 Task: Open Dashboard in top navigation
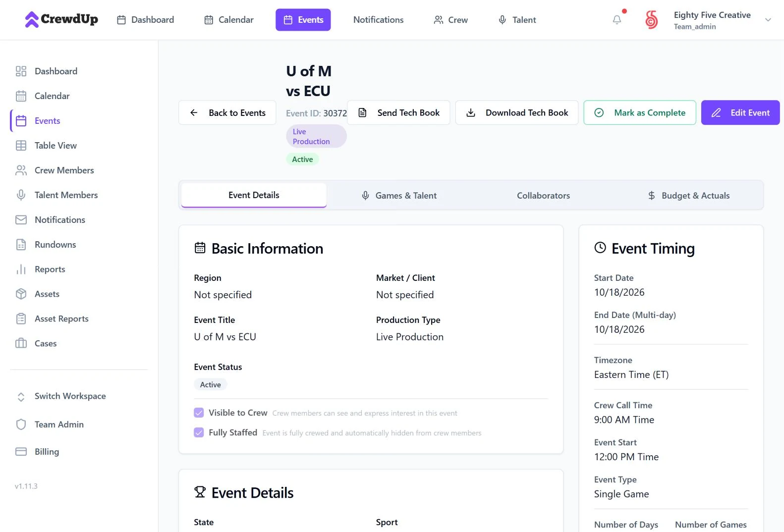[145, 20]
